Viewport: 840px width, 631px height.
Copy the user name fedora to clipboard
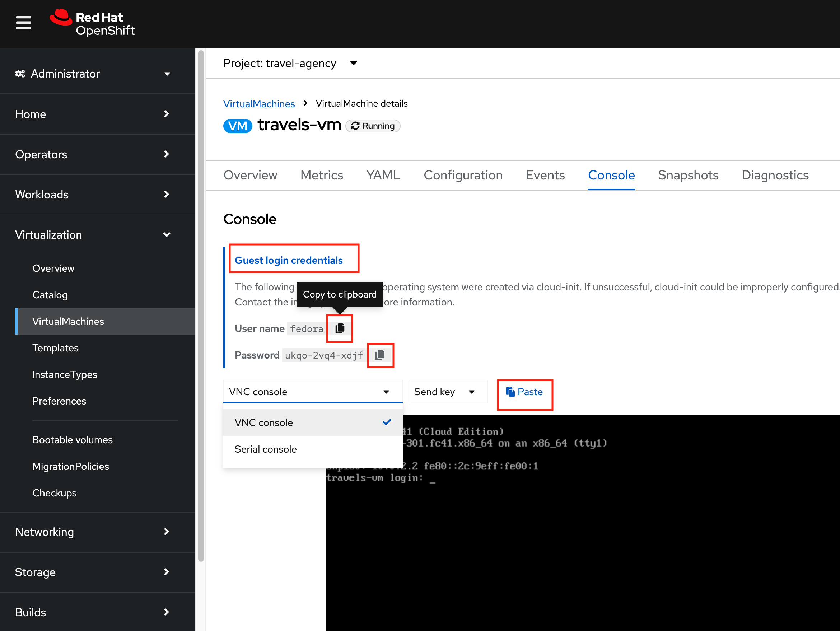[x=340, y=328]
